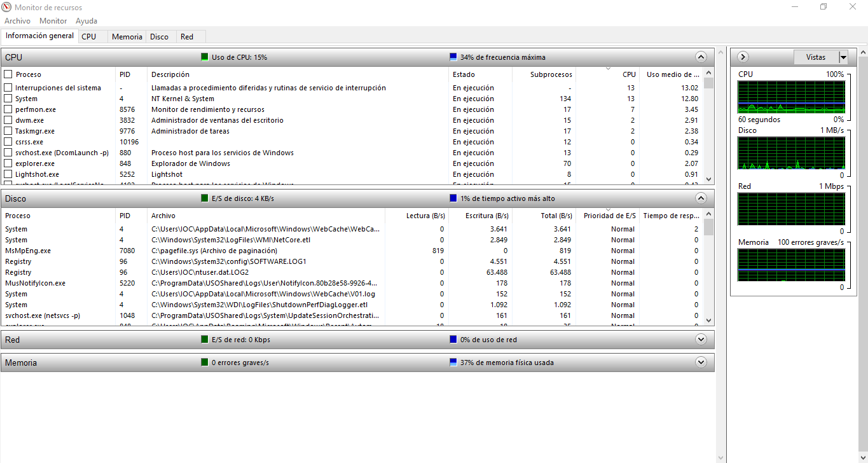Click the Monitor de recursos app icon
Screen dimensions: 868x463
pyautogui.click(x=7, y=7)
